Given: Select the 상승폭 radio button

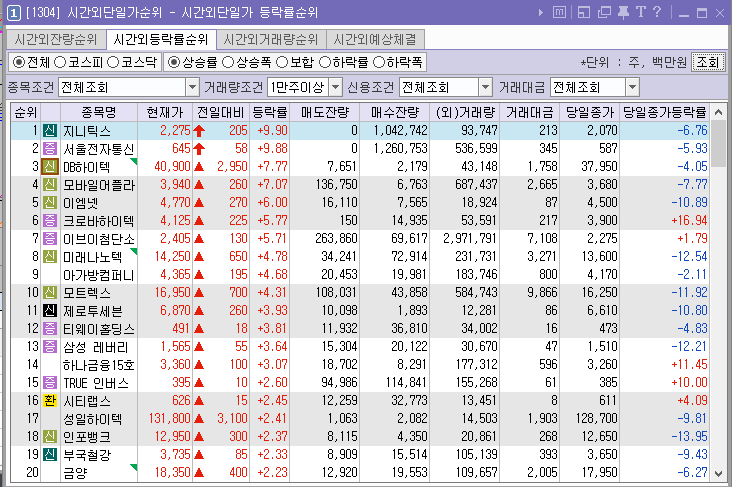Looking at the screenshot, I should click(x=228, y=62).
